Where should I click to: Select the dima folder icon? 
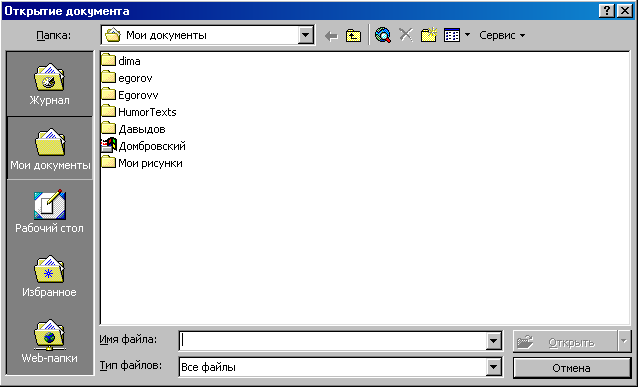[x=108, y=60]
